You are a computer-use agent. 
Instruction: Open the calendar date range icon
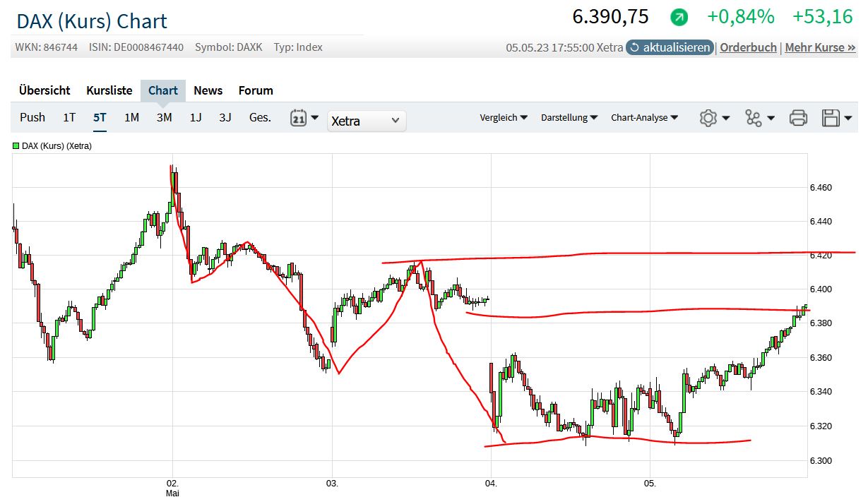299,118
